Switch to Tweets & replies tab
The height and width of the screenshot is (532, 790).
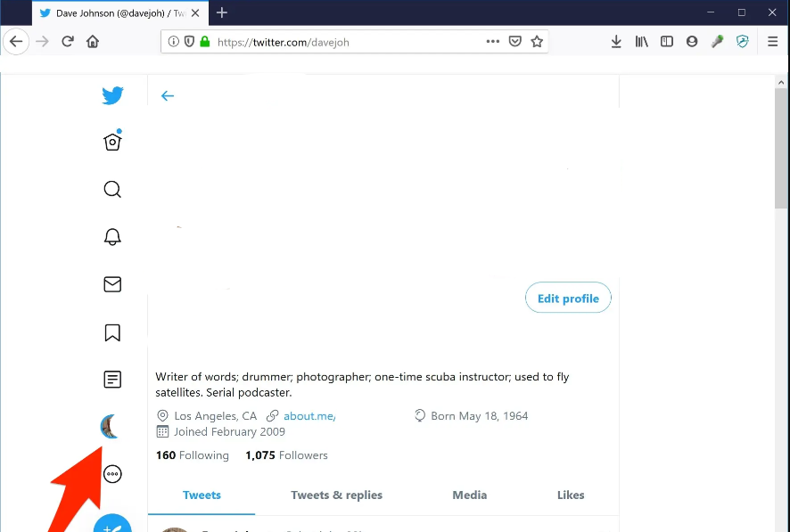pos(336,495)
